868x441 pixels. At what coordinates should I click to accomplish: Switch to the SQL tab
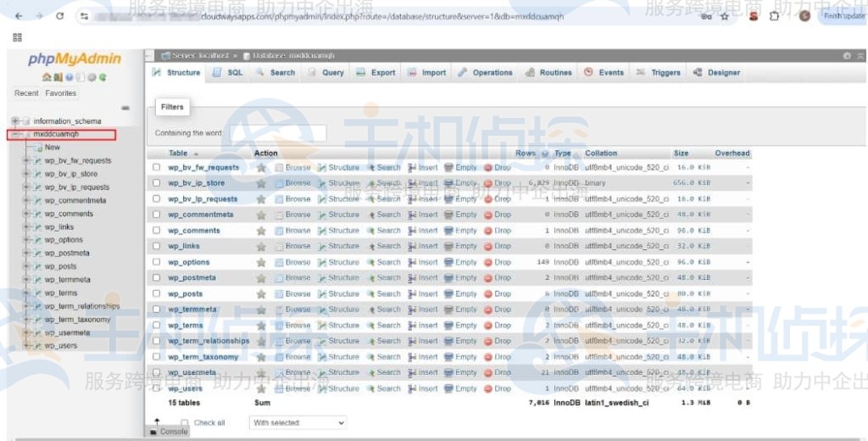227,73
